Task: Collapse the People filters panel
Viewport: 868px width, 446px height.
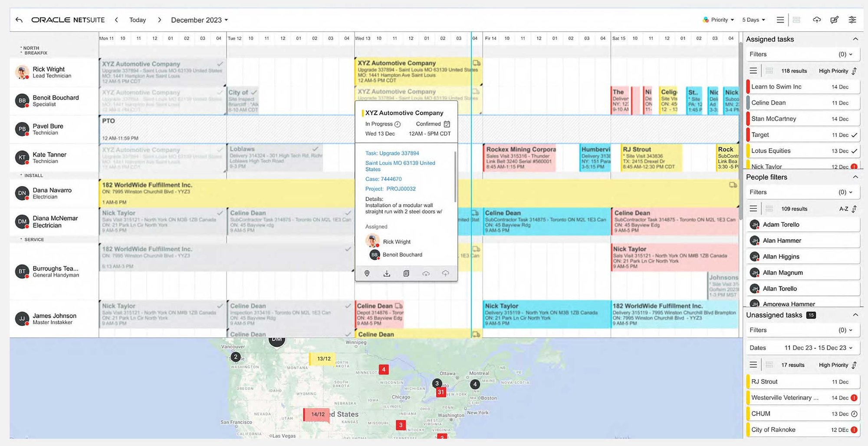Action: click(855, 177)
